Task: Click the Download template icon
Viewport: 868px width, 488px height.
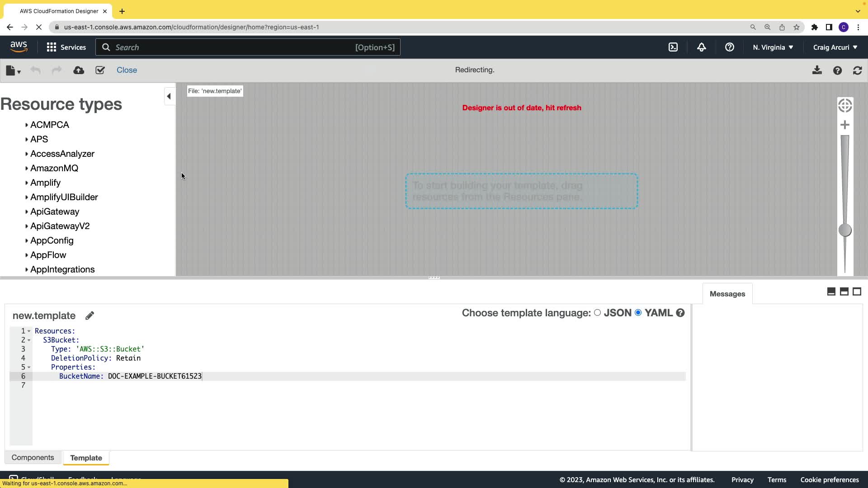Action: click(817, 70)
